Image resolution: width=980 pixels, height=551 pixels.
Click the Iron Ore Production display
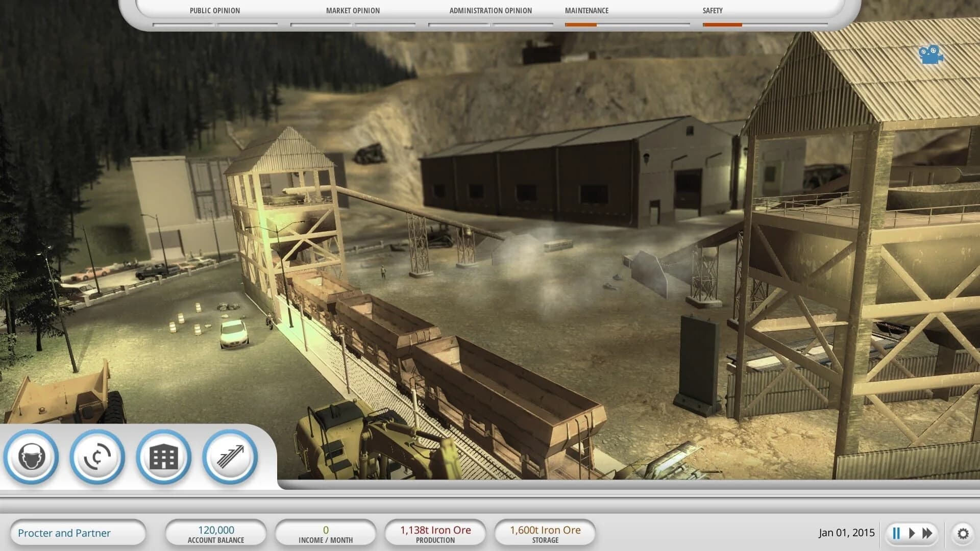coord(435,533)
